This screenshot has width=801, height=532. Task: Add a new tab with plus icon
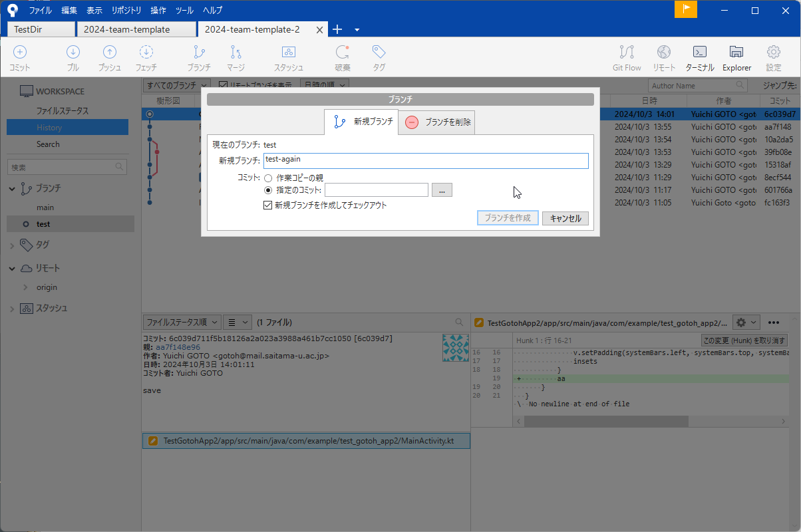click(337, 29)
